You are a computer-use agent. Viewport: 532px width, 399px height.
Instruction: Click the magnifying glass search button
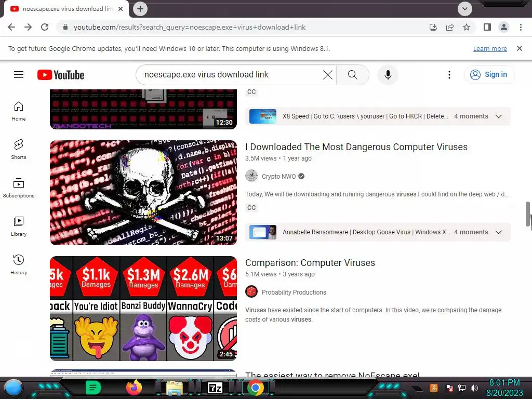353,75
